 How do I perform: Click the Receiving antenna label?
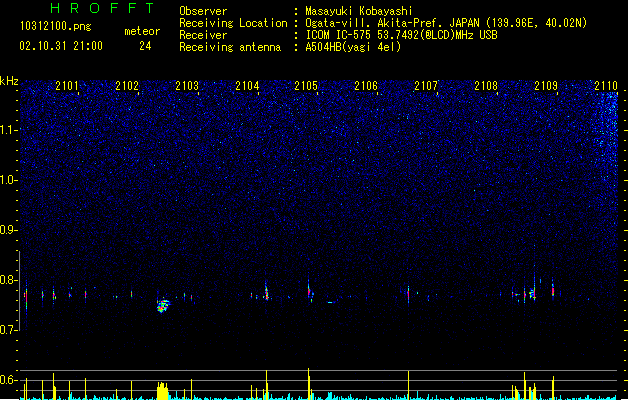[x=230, y=47]
